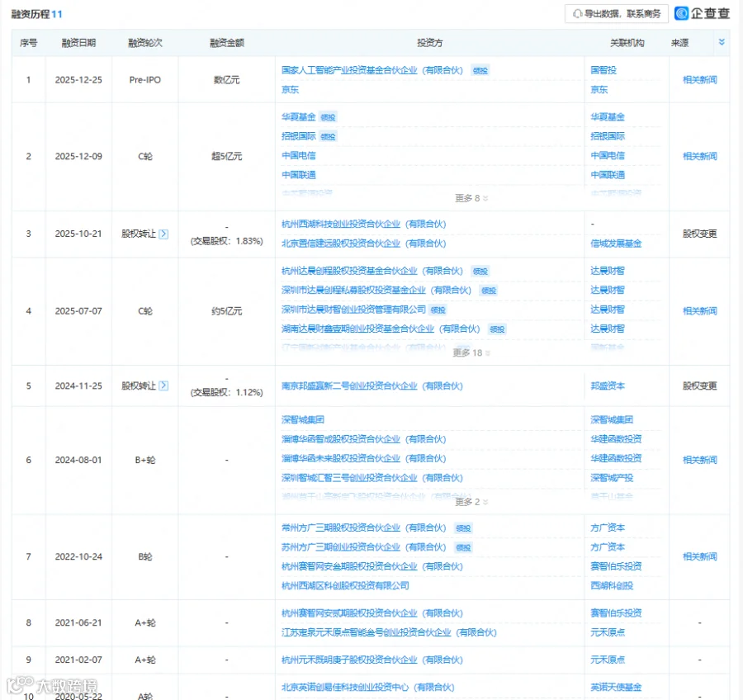Expand 更多 8 investors in row 2

(471, 198)
